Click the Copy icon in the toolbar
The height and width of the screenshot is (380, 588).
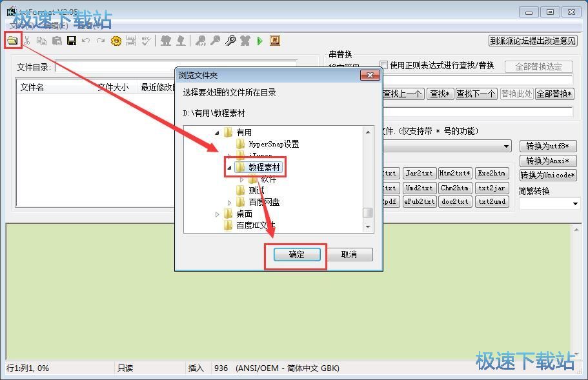[x=41, y=40]
